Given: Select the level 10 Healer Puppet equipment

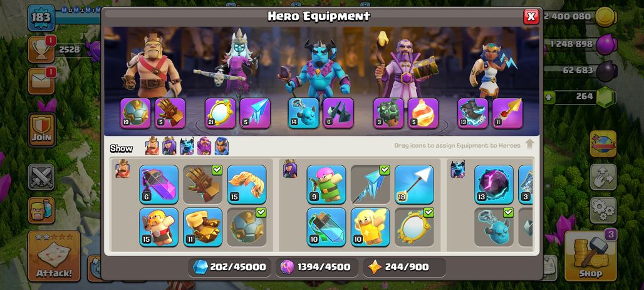Looking at the screenshot, I should coord(370,227).
